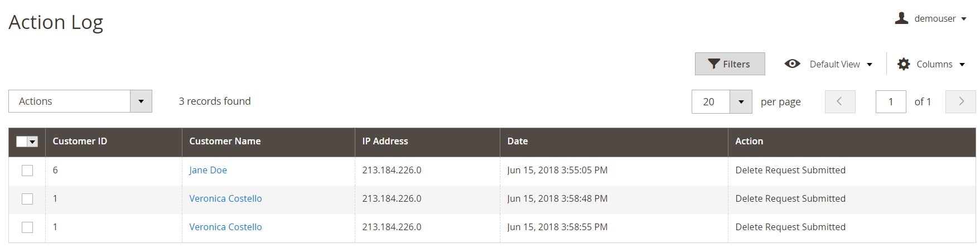This screenshot has height=248, width=980.
Task: Go to the next page arrow
Action: tap(960, 101)
